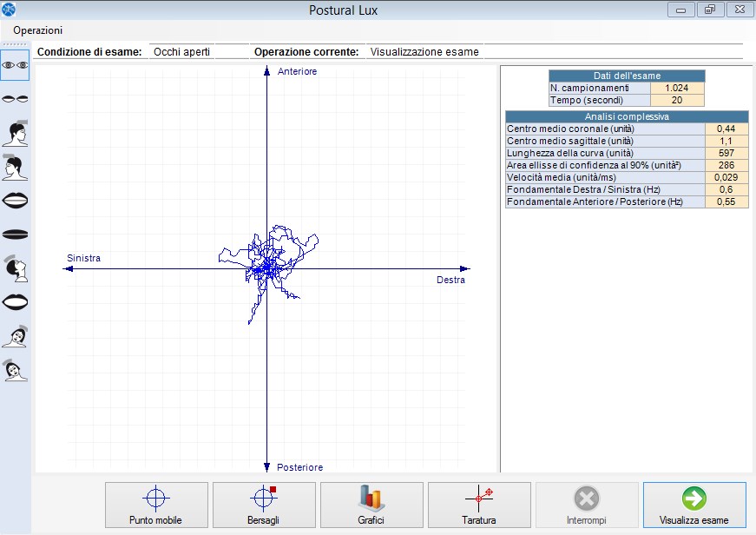Click the Sinistra axis label
The width and height of the screenshot is (756, 535).
pyautogui.click(x=83, y=258)
